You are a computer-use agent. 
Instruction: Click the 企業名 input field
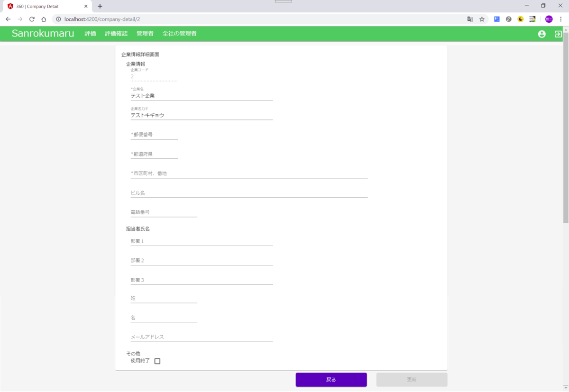(202, 96)
